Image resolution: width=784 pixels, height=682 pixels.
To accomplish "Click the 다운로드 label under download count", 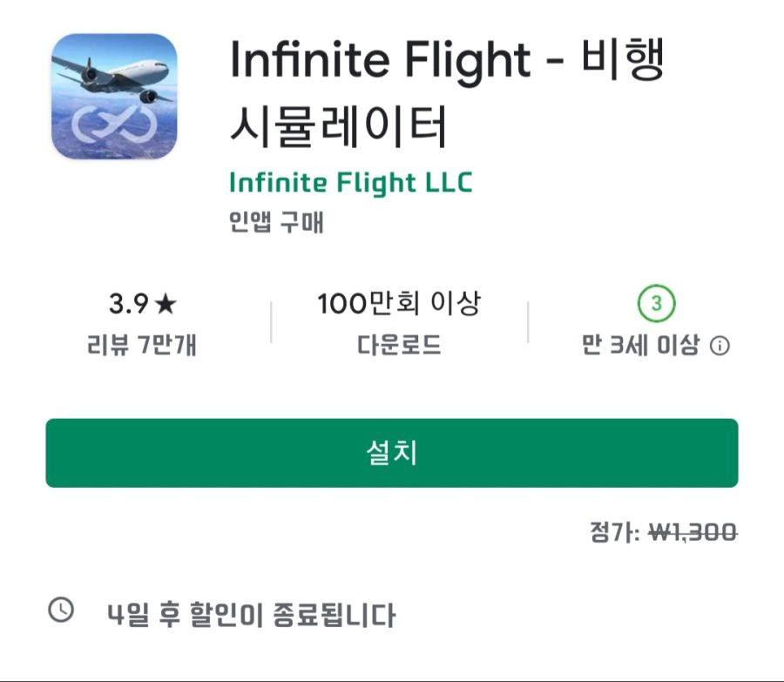I will coord(399,345).
